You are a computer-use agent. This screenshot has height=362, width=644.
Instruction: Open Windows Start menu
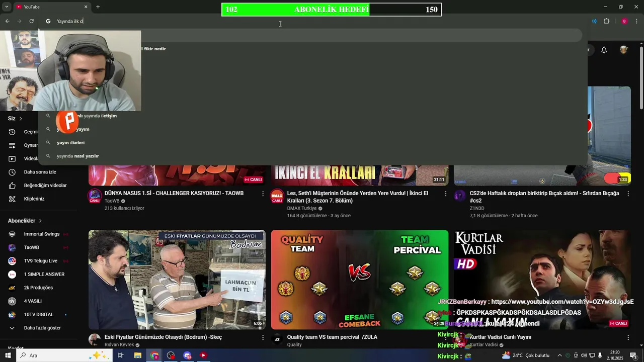click(8, 355)
